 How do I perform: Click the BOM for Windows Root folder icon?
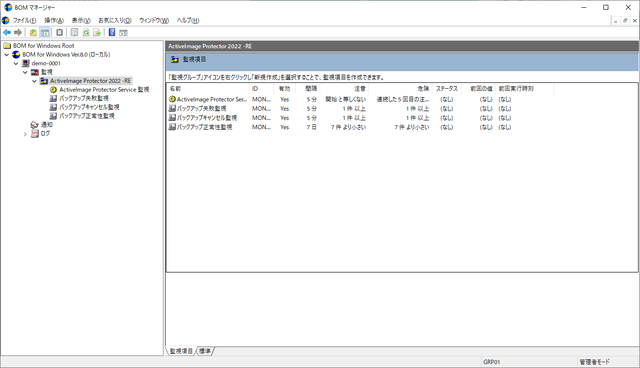pos(7,46)
